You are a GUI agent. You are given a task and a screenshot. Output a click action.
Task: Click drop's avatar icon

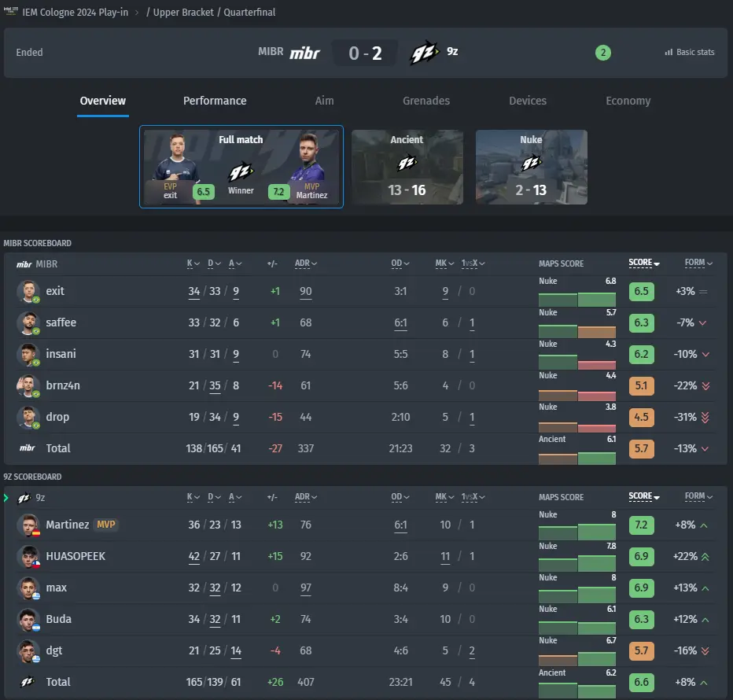coord(28,417)
